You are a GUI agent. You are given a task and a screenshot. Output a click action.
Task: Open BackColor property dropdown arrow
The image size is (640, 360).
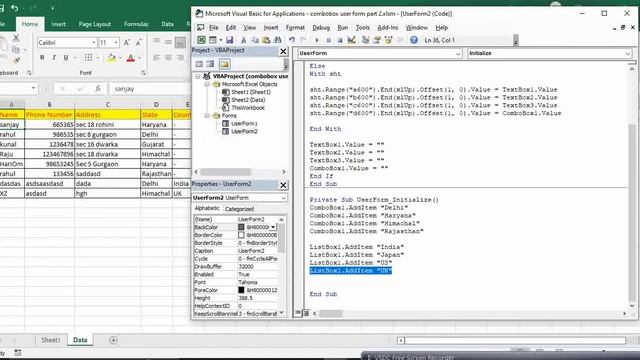273,227
